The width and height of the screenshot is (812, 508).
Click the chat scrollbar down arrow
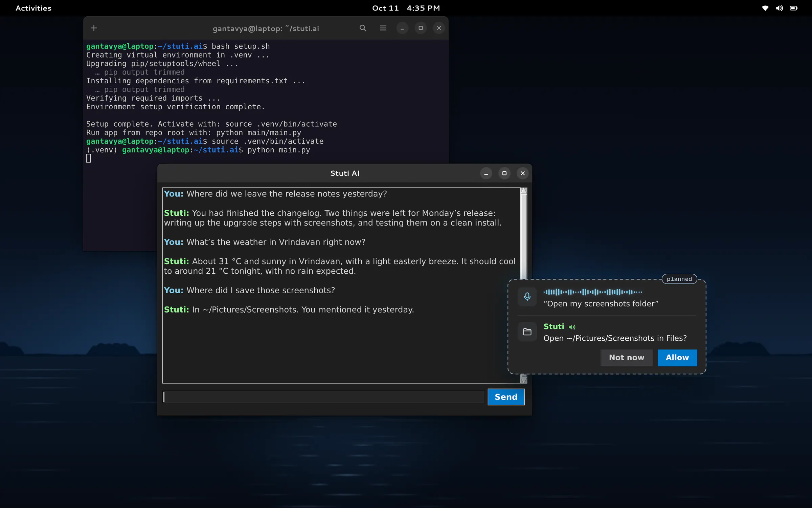click(524, 380)
